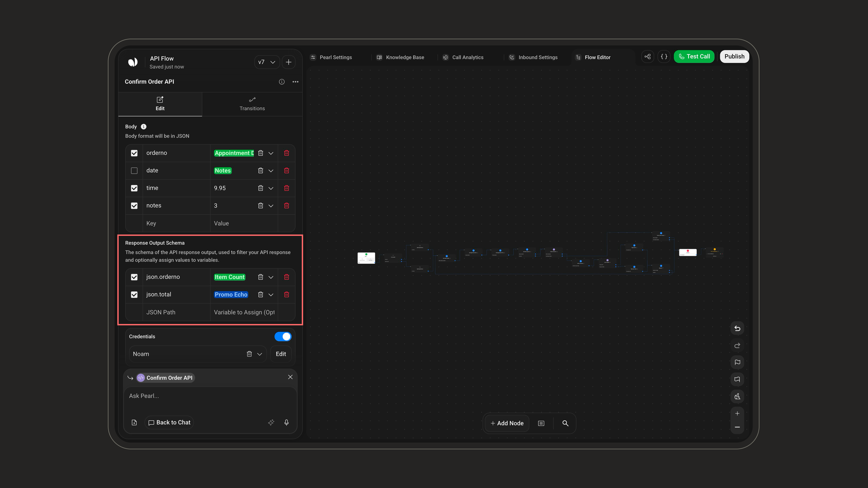Expand the json.total variable dropdown chevron
The image size is (868, 488).
pyautogui.click(x=271, y=294)
